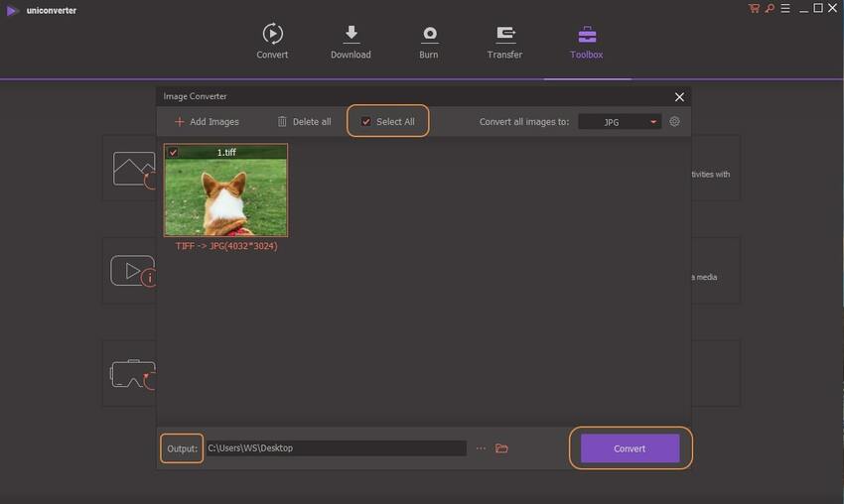Viewport: 844px width, 504px height.
Task: Open the shopping cart icon
Action: point(754,8)
